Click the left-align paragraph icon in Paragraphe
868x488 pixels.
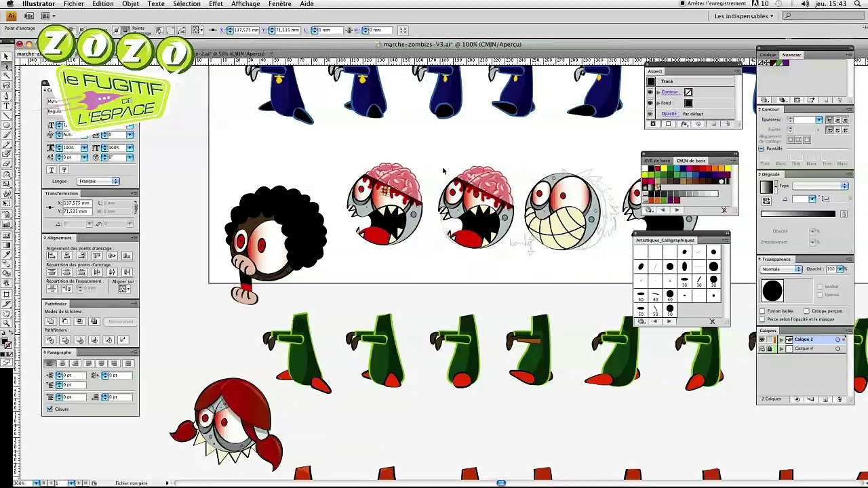click(x=50, y=363)
